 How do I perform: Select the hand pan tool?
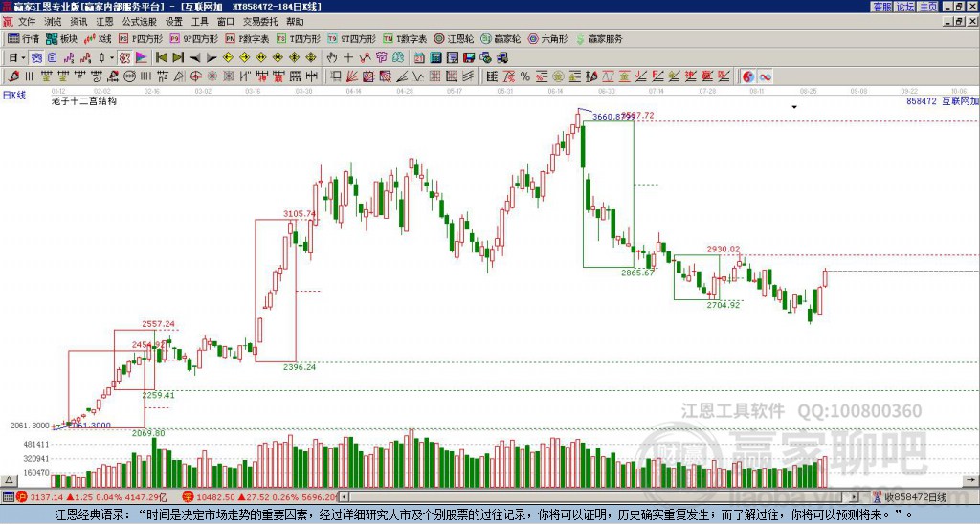pos(332,58)
